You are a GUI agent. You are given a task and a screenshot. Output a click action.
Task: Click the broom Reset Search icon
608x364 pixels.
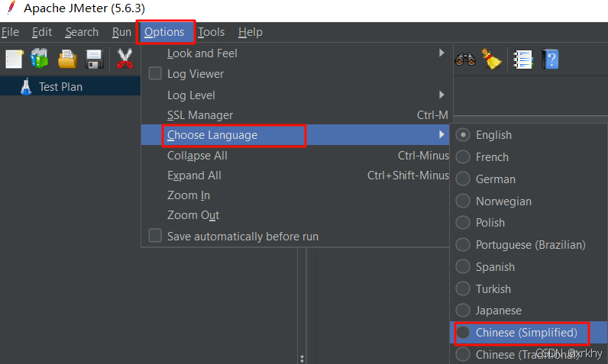click(x=491, y=59)
